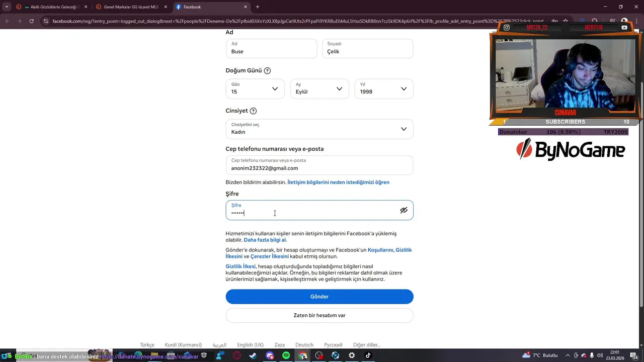Focus the Şifre password field
644x362 pixels.
[319, 210]
